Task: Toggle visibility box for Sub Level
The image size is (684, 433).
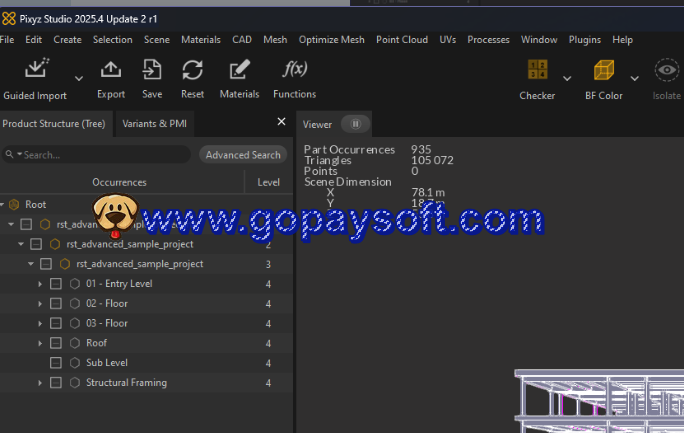Action: point(56,363)
